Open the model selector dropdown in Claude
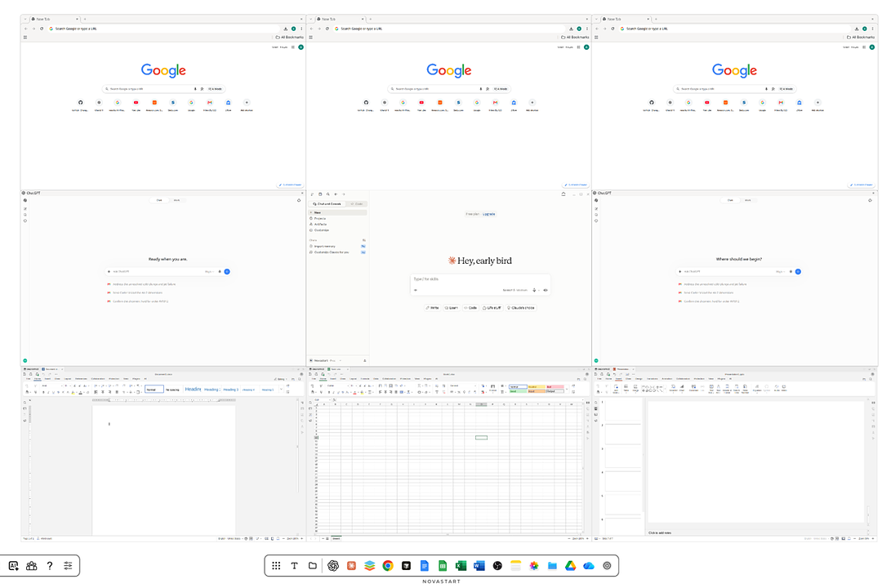Image resolution: width=882 pixels, height=588 pixels. (516, 290)
